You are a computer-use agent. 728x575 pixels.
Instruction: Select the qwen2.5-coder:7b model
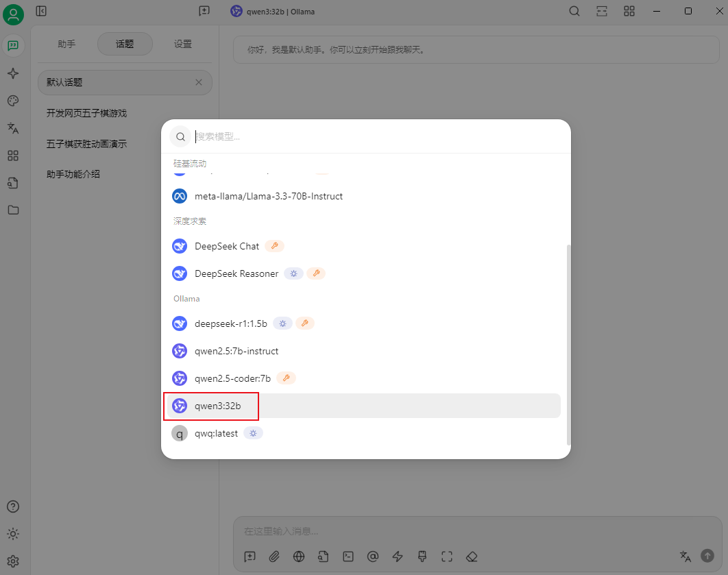pyautogui.click(x=363, y=378)
